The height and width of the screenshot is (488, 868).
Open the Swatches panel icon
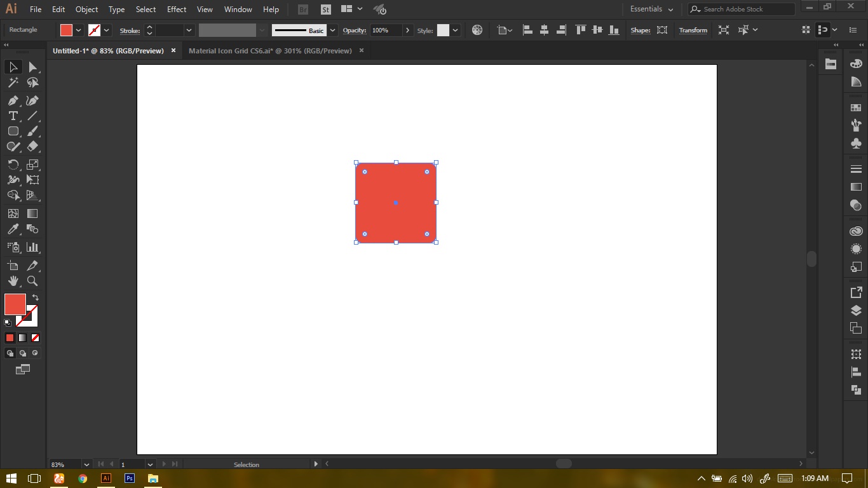(856, 108)
